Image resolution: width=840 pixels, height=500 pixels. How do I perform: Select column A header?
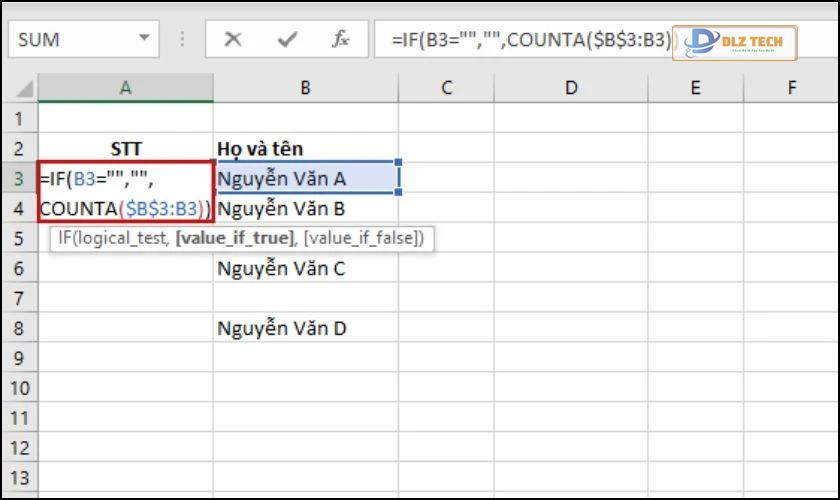pos(125,88)
